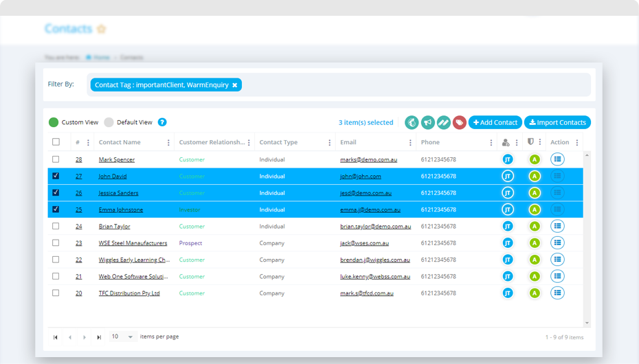
Task: Go to previous page of results
Action: point(70,337)
